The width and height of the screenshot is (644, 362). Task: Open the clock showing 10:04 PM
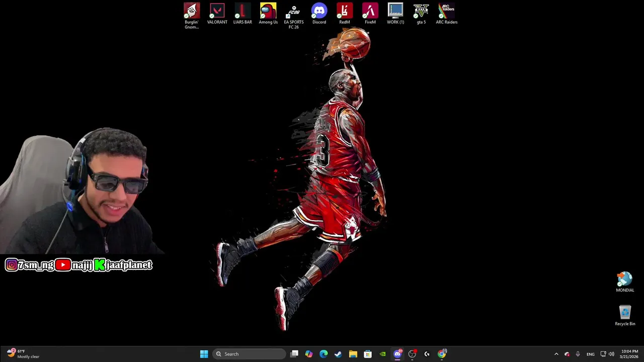(x=629, y=354)
